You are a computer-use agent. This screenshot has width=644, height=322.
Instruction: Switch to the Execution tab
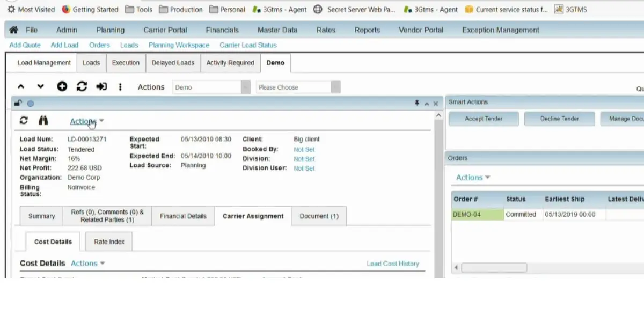coord(126,63)
